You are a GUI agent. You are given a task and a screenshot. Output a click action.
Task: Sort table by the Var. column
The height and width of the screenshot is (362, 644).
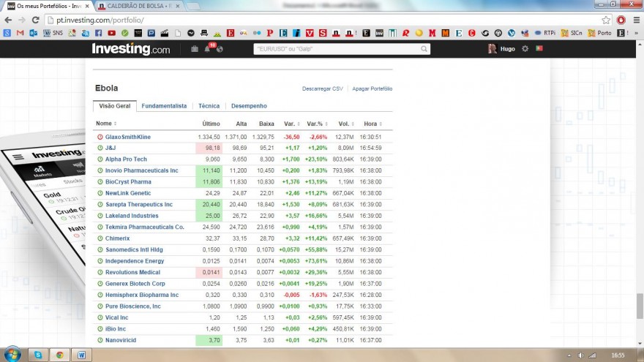[292, 124]
